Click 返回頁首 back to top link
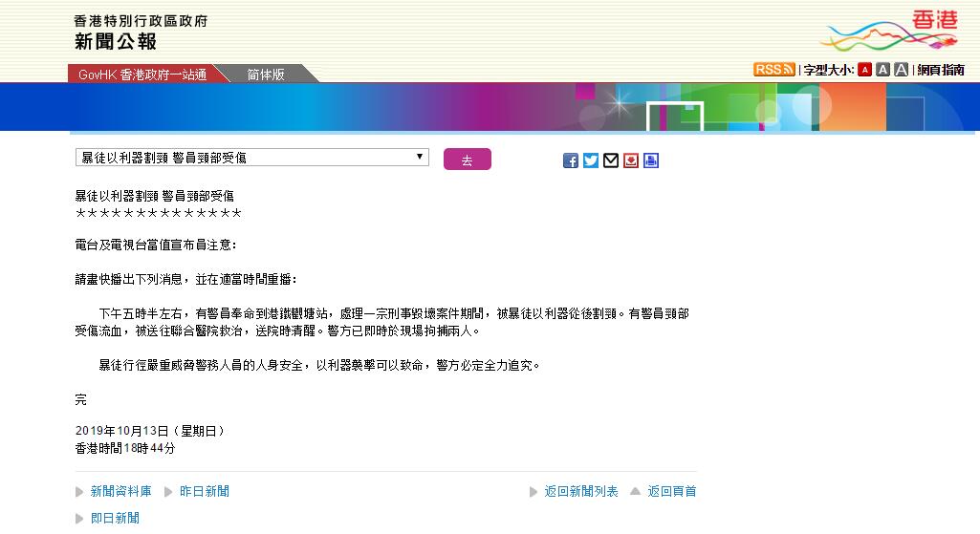Viewport: 980px width, 534px height. click(x=671, y=491)
